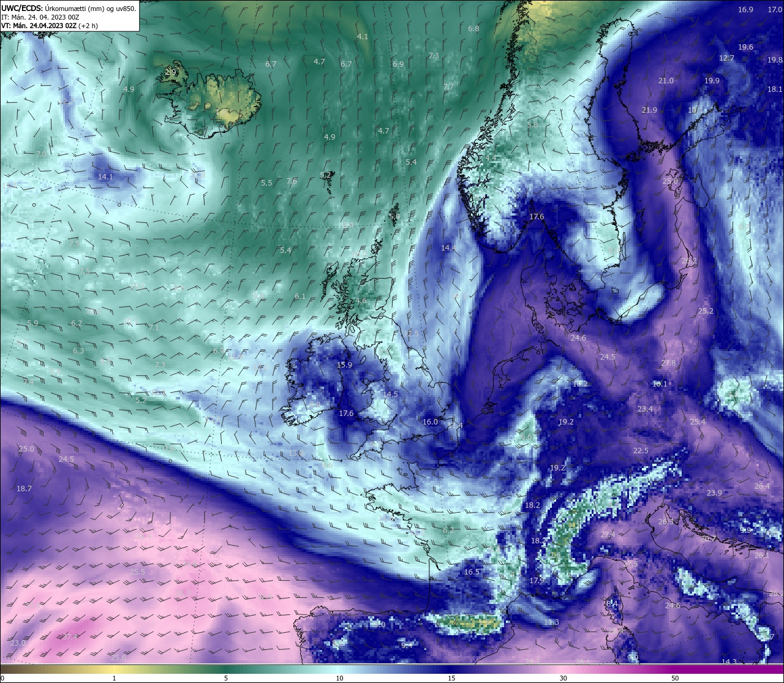This screenshot has height=683, width=784.
Task: Click the 14.5 value over England
Action: 390,394
